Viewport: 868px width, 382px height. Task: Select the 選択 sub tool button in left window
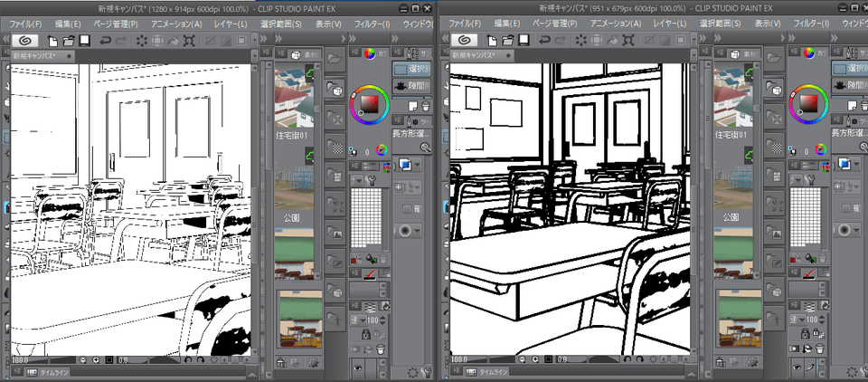pyautogui.click(x=410, y=68)
